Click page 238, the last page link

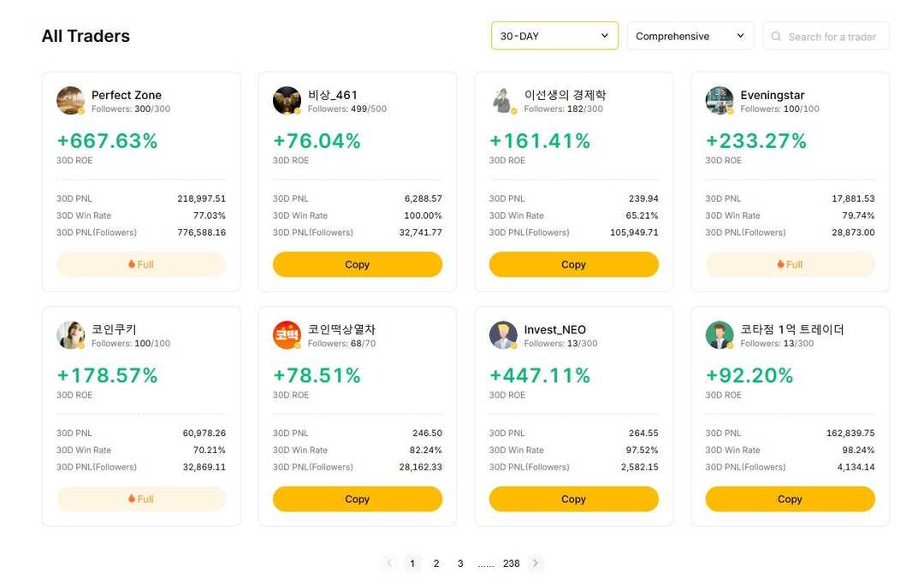click(x=512, y=563)
